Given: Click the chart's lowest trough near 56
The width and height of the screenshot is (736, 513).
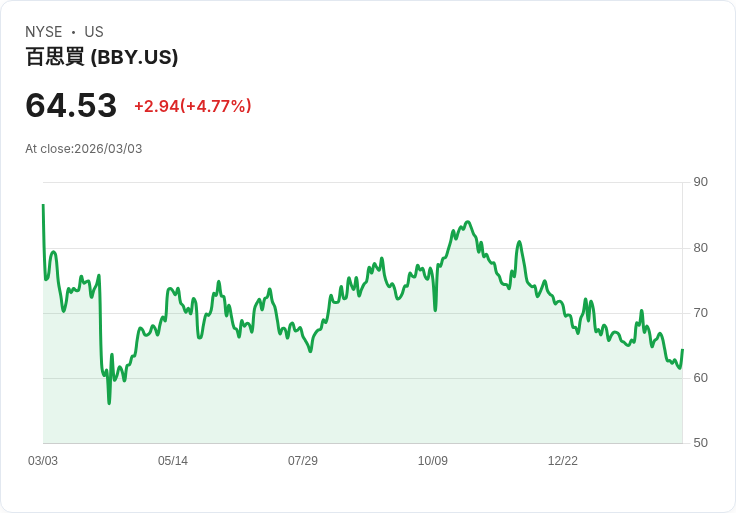Looking at the screenshot, I should pos(109,403).
